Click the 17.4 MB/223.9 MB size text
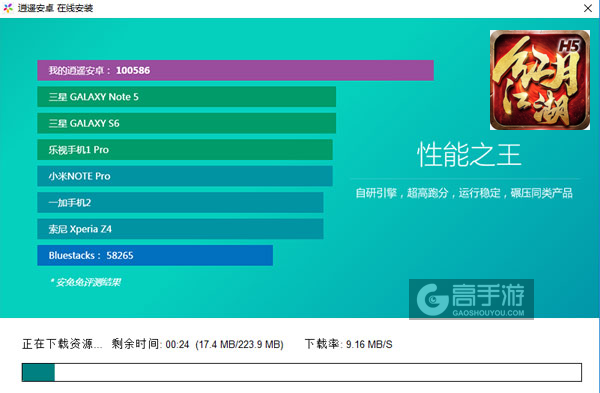Viewport: 600px width, 393px height. click(x=239, y=344)
